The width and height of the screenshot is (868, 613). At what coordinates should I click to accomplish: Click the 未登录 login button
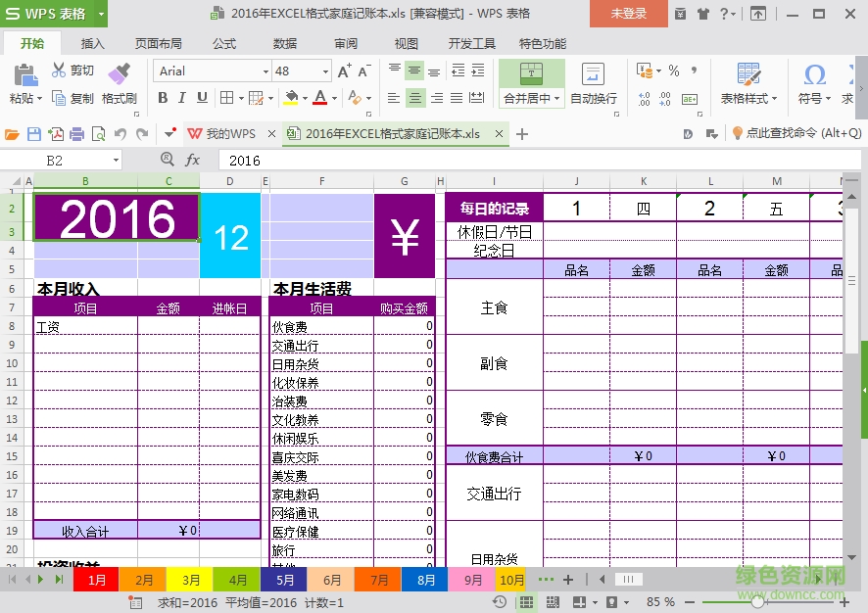click(628, 15)
